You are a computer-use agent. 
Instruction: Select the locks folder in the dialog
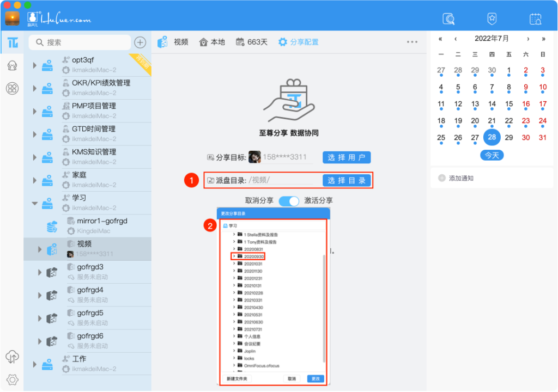[x=249, y=358]
